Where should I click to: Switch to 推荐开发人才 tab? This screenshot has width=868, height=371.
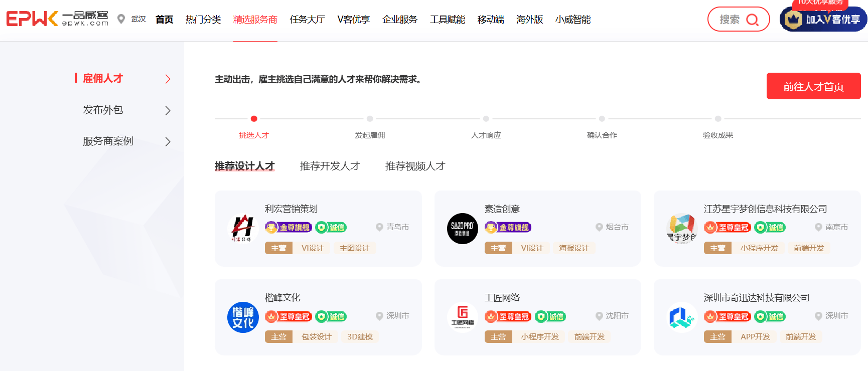(x=330, y=166)
